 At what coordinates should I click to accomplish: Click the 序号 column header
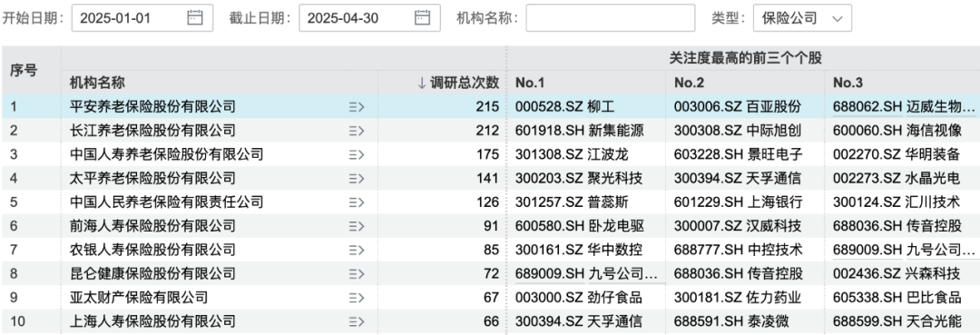click(x=24, y=70)
